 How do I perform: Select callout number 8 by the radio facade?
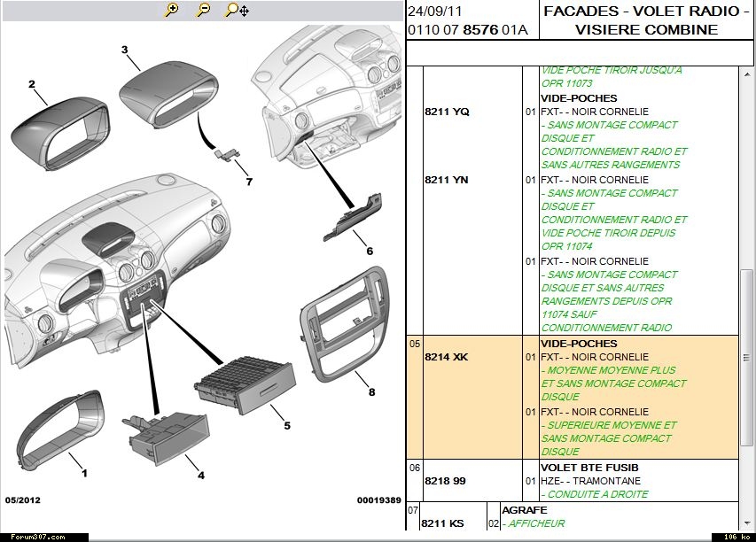click(x=371, y=391)
